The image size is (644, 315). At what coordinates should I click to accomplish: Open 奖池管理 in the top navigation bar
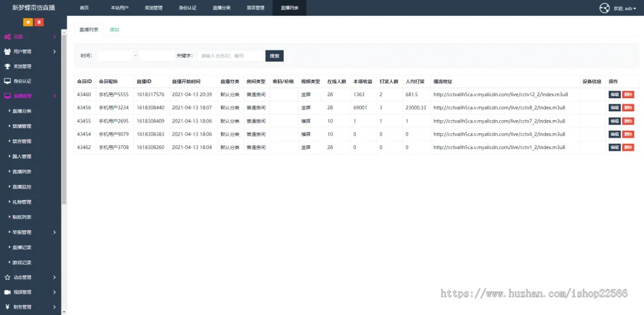coord(153,8)
